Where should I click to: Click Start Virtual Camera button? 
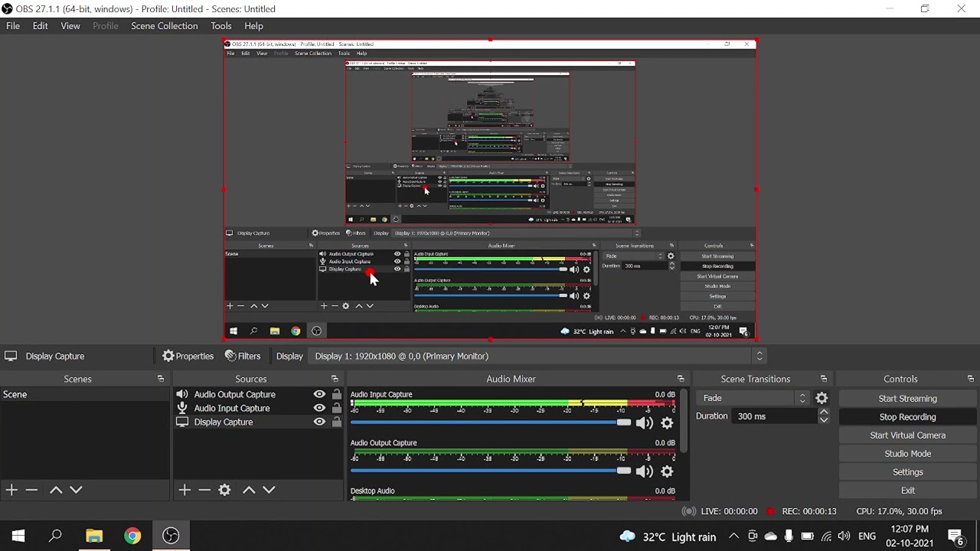907,435
